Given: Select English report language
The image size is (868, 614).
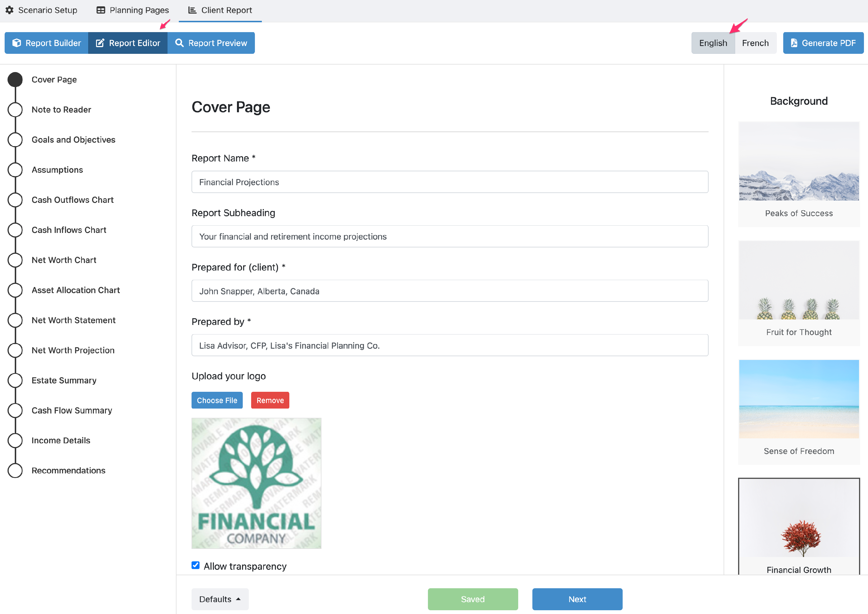Looking at the screenshot, I should [713, 43].
